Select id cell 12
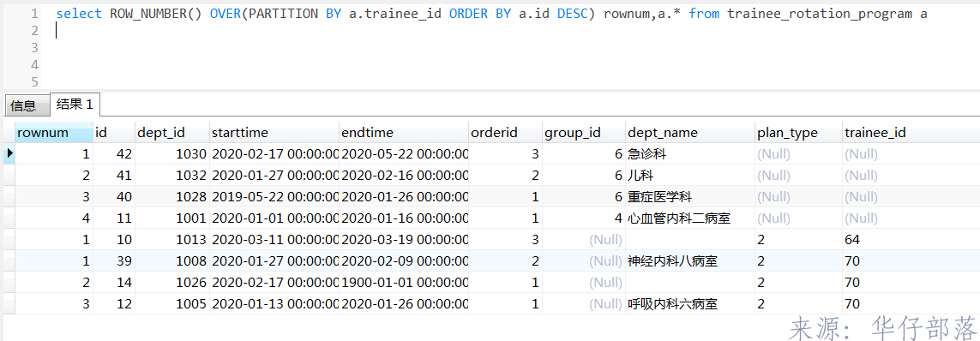 (114, 304)
